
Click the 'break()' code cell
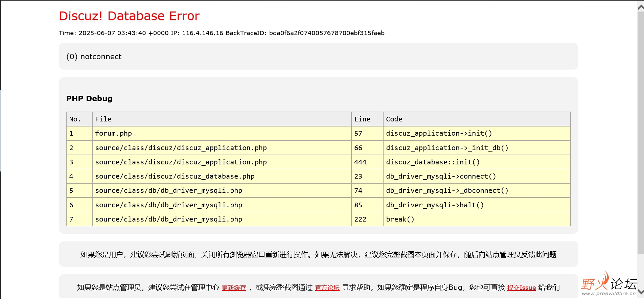(477, 219)
